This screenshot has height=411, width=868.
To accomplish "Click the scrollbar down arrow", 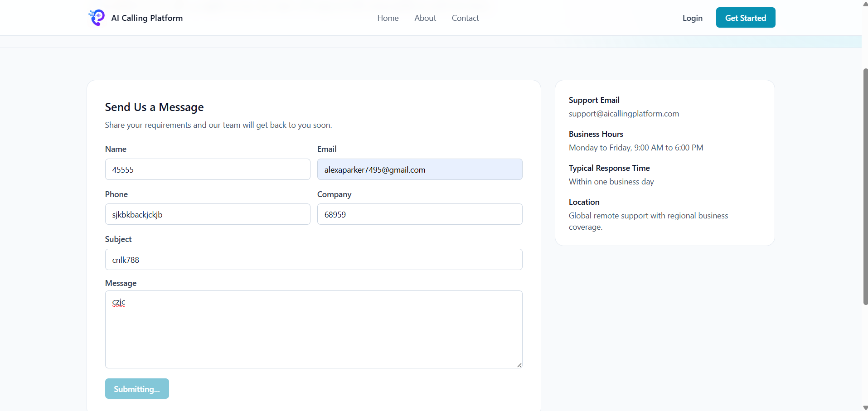I will point(865,407).
